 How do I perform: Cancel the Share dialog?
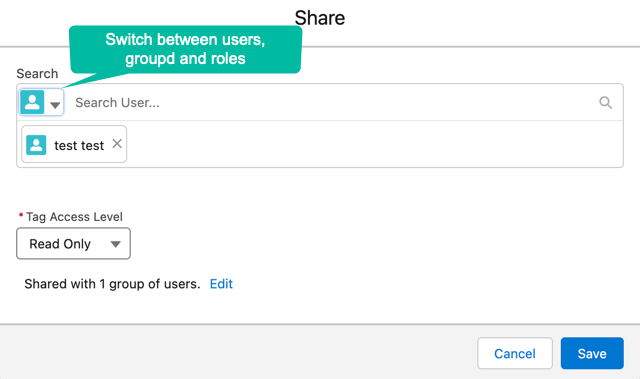coord(515,353)
